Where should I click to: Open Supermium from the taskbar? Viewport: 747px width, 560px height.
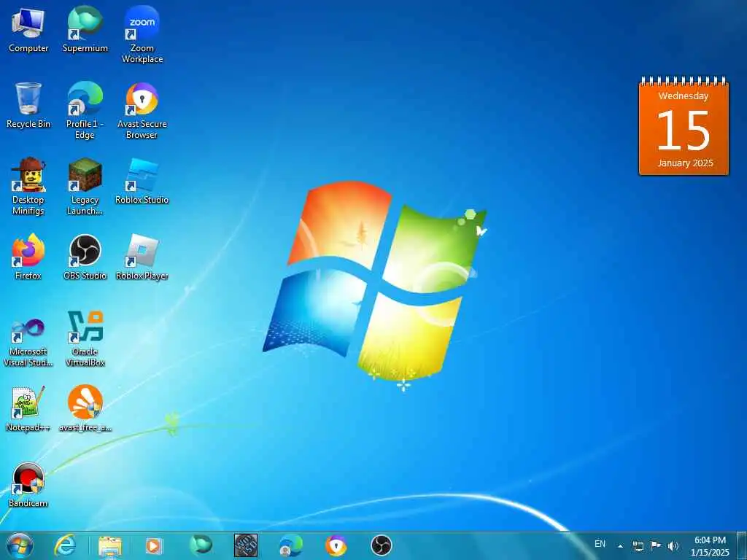[x=201, y=545]
